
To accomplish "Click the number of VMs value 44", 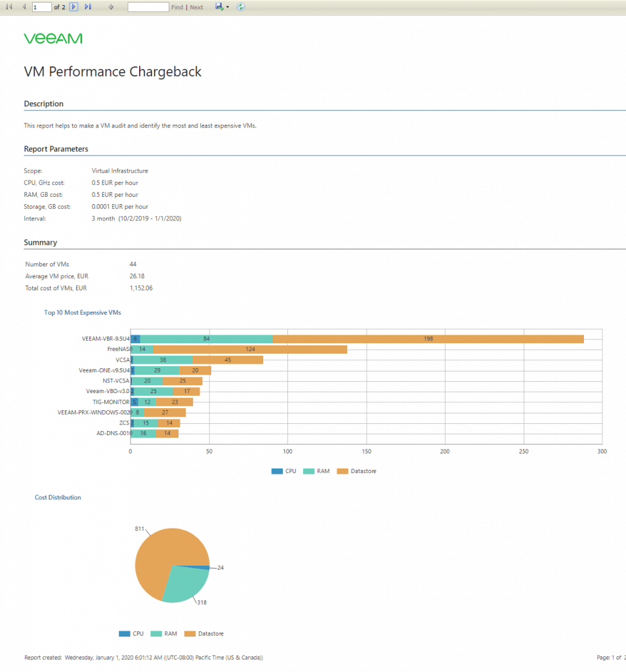I will pyautogui.click(x=133, y=264).
